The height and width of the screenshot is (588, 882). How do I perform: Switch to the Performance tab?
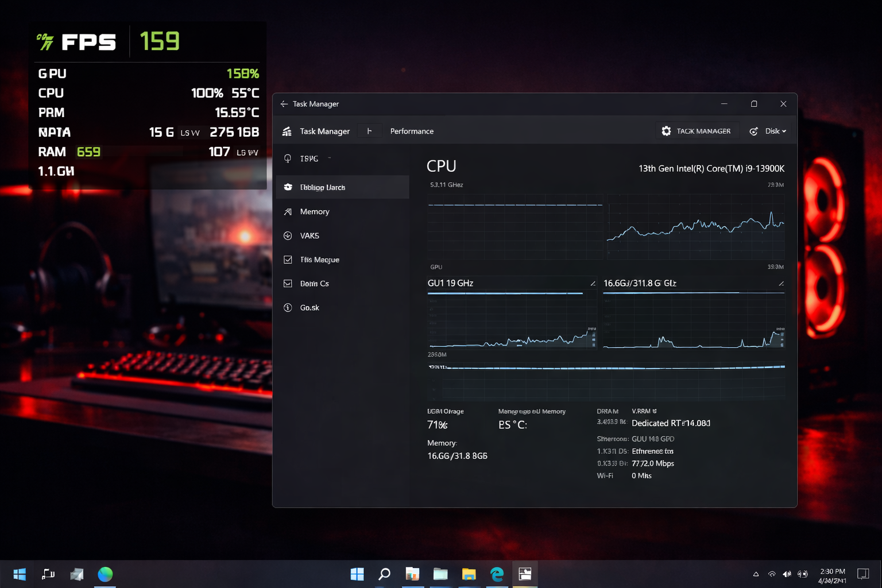point(412,131)
